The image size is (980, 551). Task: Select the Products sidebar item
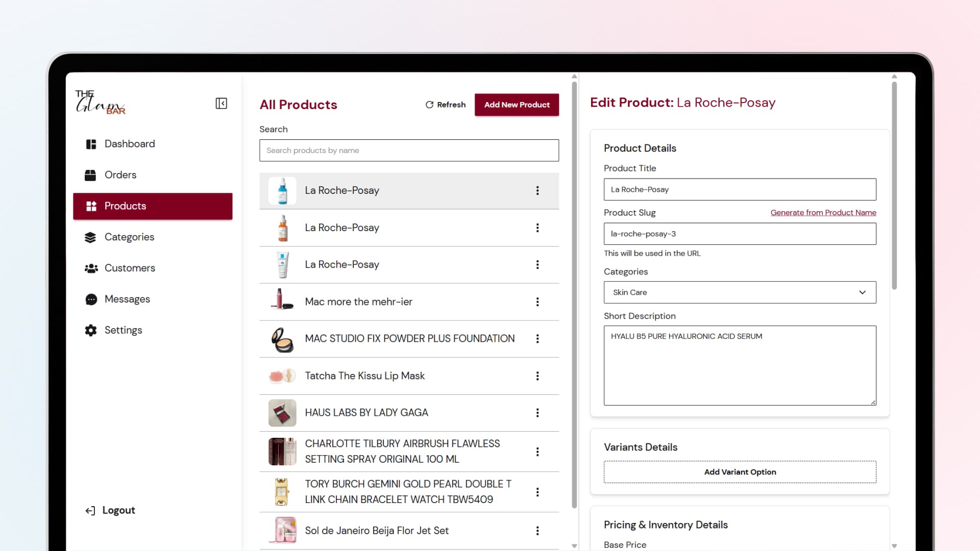tap(153, 206)
